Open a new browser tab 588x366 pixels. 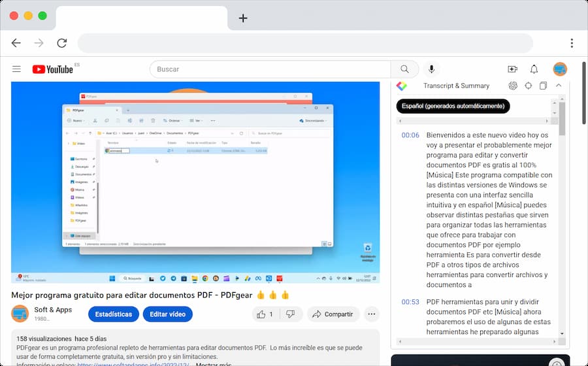243,18
